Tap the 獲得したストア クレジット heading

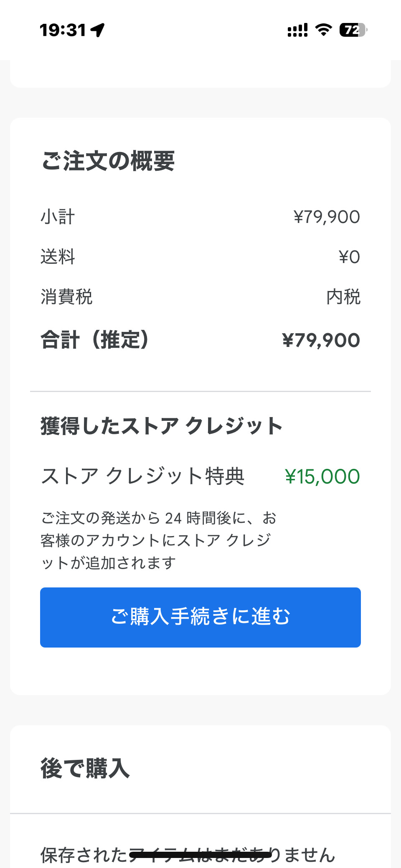pyautogui.click(x=162, y=426)
